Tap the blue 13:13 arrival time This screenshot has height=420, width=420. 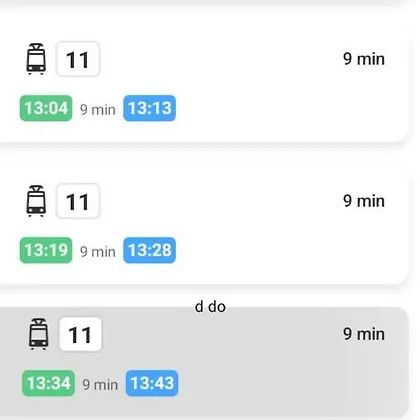150,108
